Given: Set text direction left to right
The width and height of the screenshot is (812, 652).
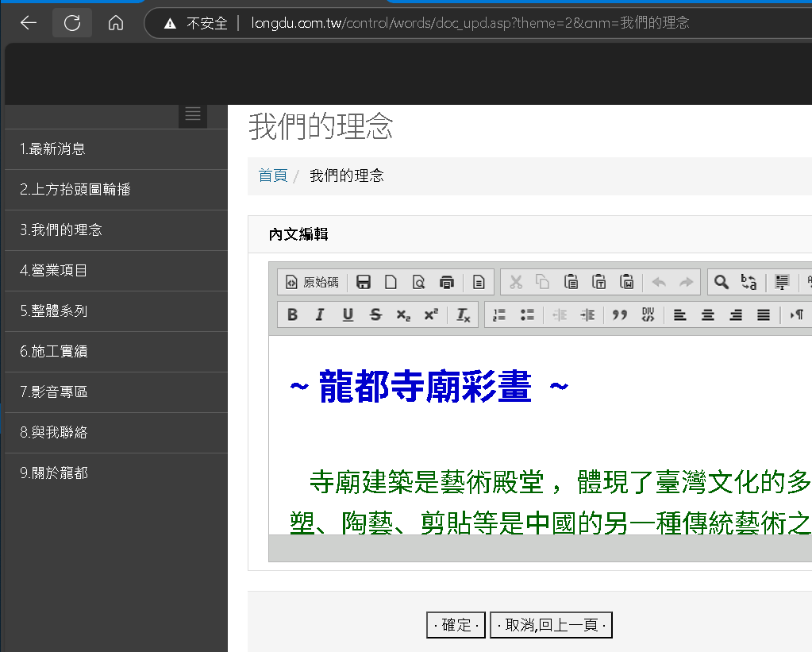Looking at the screenshot, I should 796,314.
